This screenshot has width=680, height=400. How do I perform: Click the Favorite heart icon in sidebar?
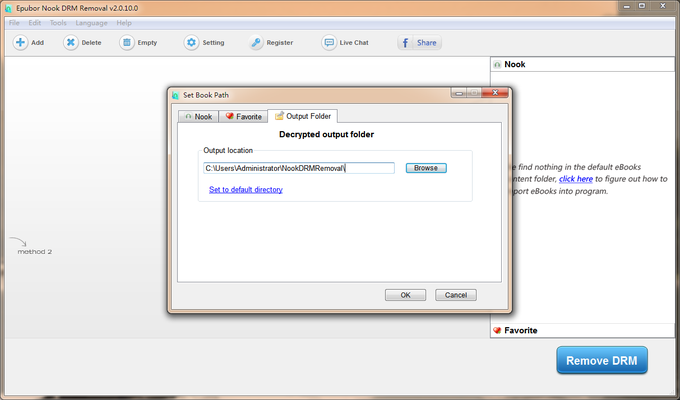pyautogui.click(x=497, y=331)
